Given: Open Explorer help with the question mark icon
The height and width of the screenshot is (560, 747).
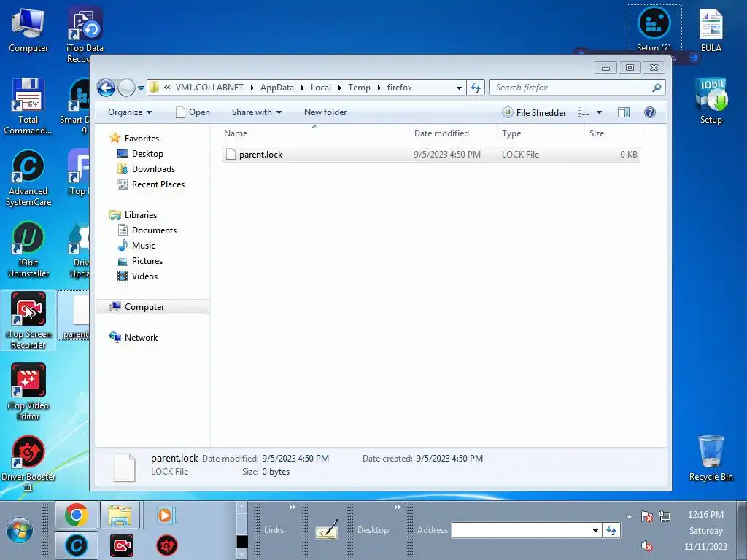Looking at the screenshot, I should coord(649,112).
